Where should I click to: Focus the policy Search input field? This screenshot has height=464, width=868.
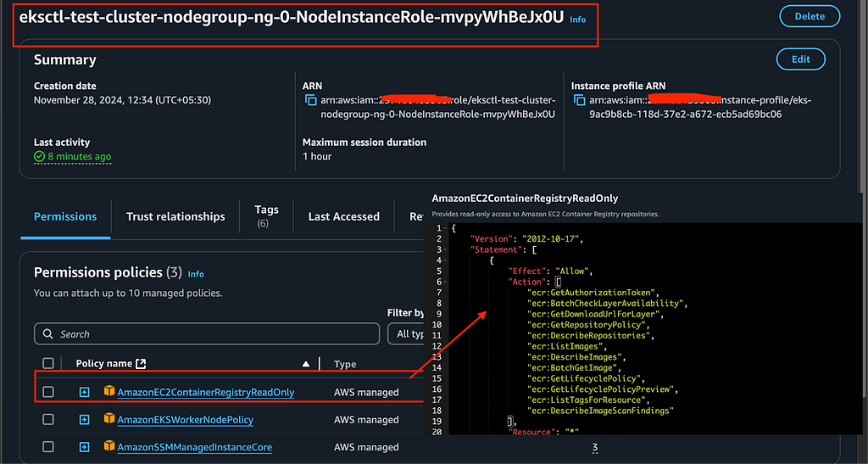pos(207,334)
